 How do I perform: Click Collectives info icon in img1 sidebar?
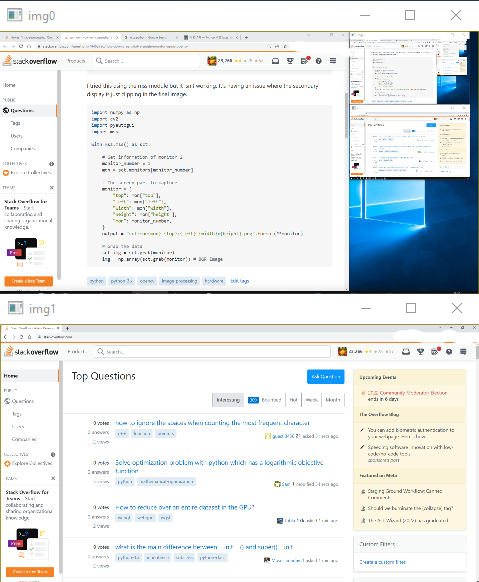(x=53, y=454)
